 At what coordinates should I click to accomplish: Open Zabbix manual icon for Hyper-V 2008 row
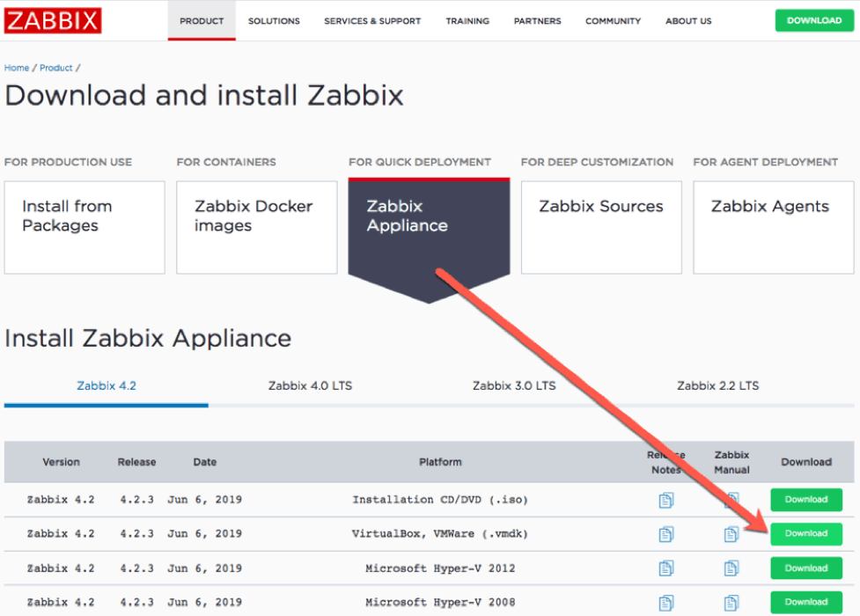[731, 602]
